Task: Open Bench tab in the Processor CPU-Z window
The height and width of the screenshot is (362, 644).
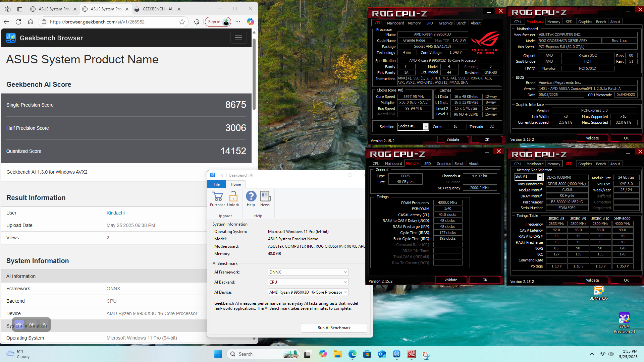Action: pyautogui.click(x=462, y=23)
